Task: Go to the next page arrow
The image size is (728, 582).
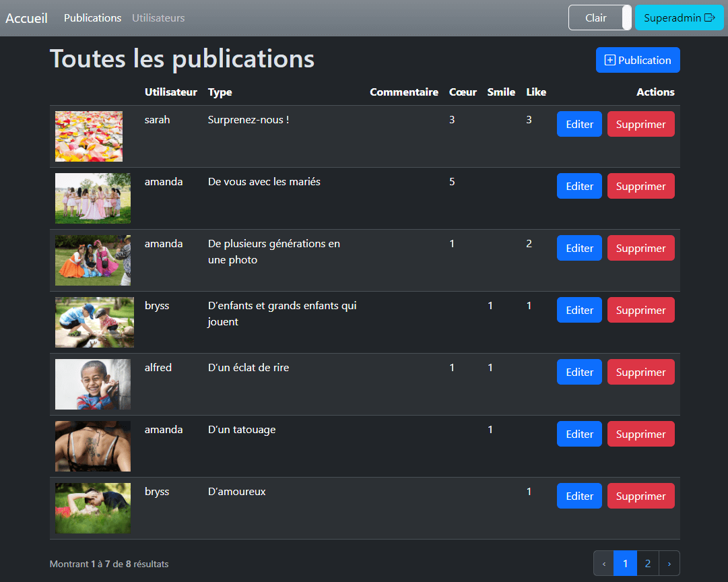Action: [669, 563]
